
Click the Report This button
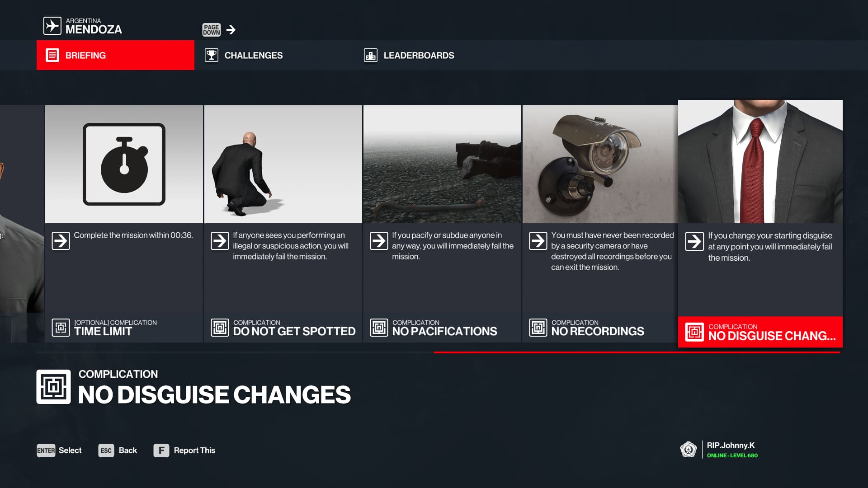click(184, 450)
